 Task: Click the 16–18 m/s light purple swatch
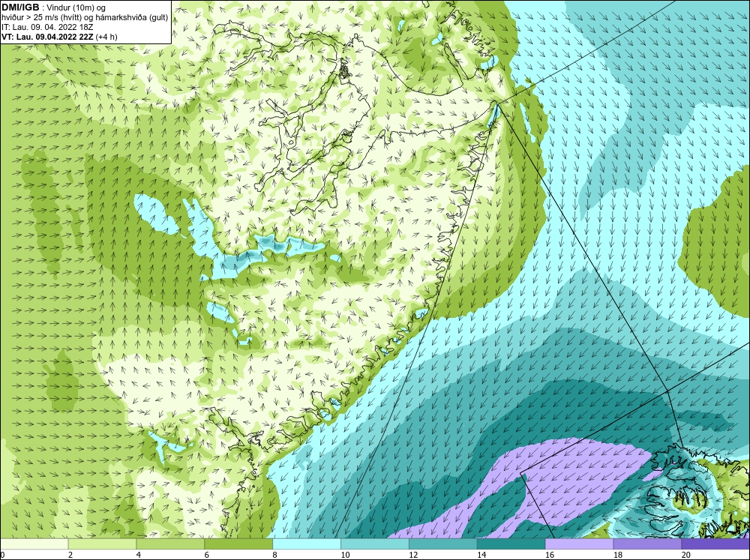click(579, 544)
